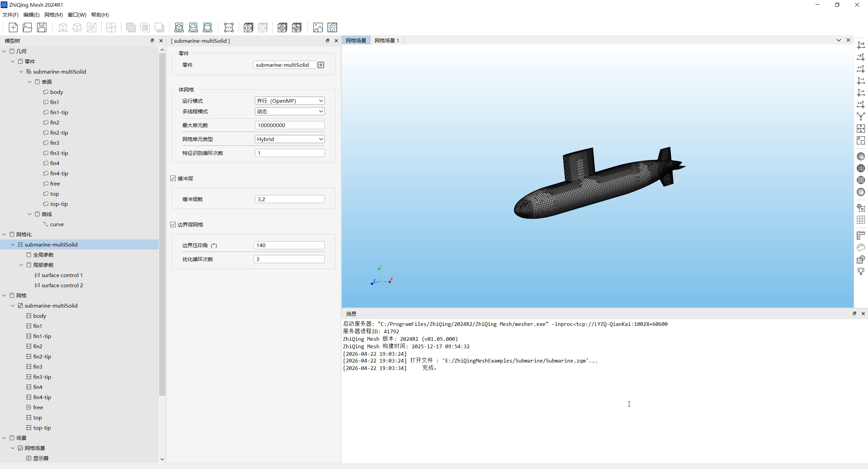Open the 帮助(H) menu
Viewport: 868px width, 469px height.
[100, 15]
